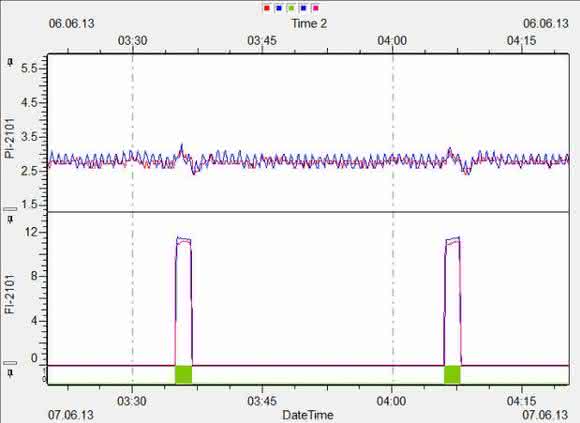Click the 04:15 label on the bottom axis
580x423 pixels.
pyautogui.click(x=522, y=401)
